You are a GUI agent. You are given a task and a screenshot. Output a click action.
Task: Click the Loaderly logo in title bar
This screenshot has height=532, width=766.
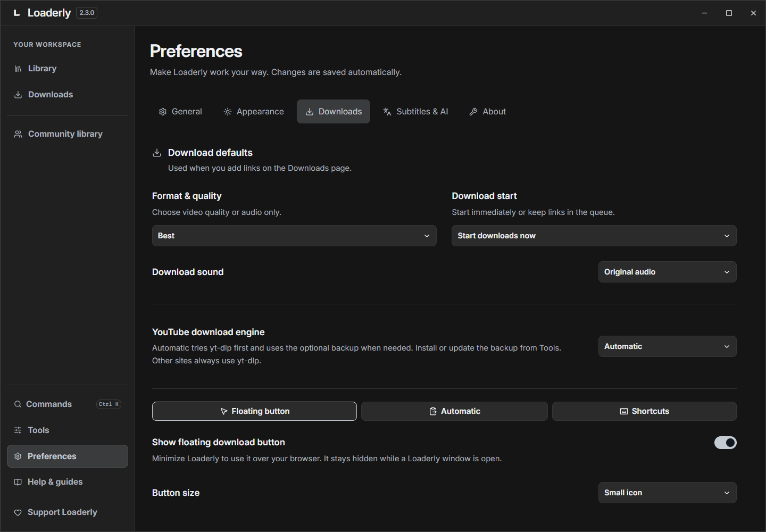coord(17,13)
